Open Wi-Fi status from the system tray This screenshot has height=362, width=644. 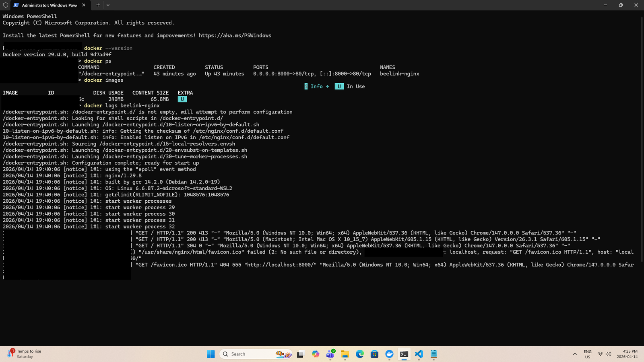(599, 354)
